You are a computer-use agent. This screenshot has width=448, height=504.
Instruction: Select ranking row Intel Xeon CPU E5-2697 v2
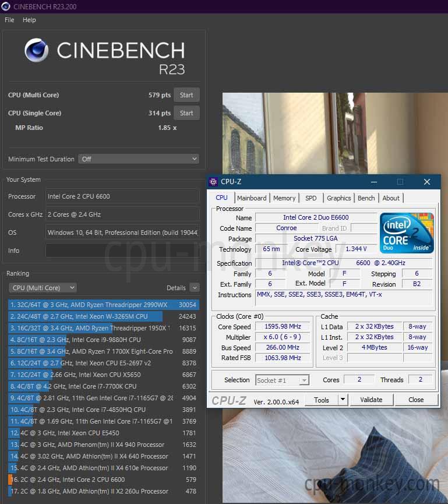pyautogui.click(x=104, y=363)
